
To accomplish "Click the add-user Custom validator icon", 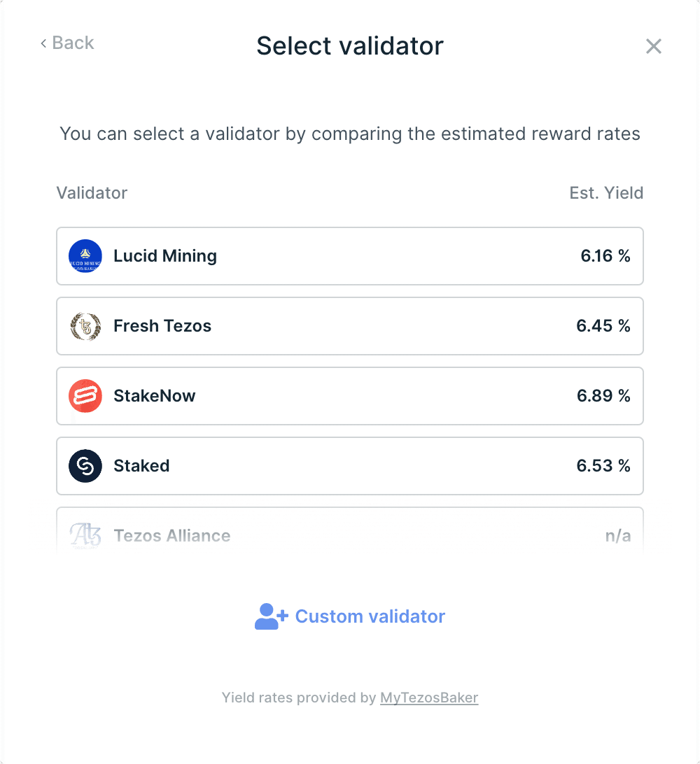I will [271, 616].
